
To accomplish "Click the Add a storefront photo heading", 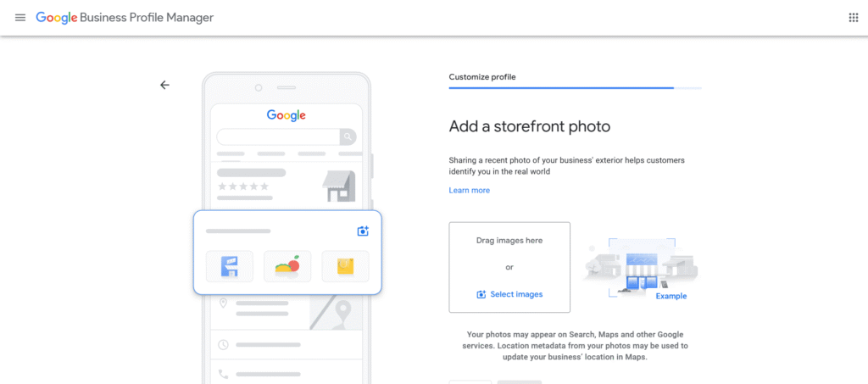I will tap(529, 126).
